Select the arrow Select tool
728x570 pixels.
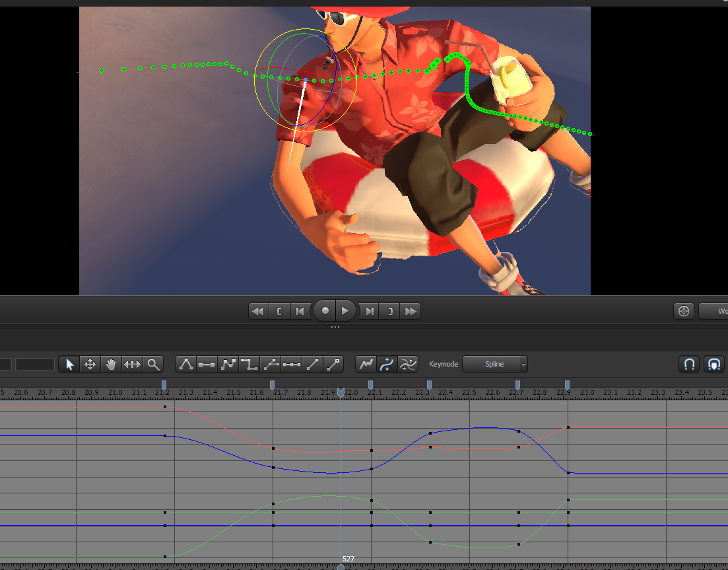70,364
